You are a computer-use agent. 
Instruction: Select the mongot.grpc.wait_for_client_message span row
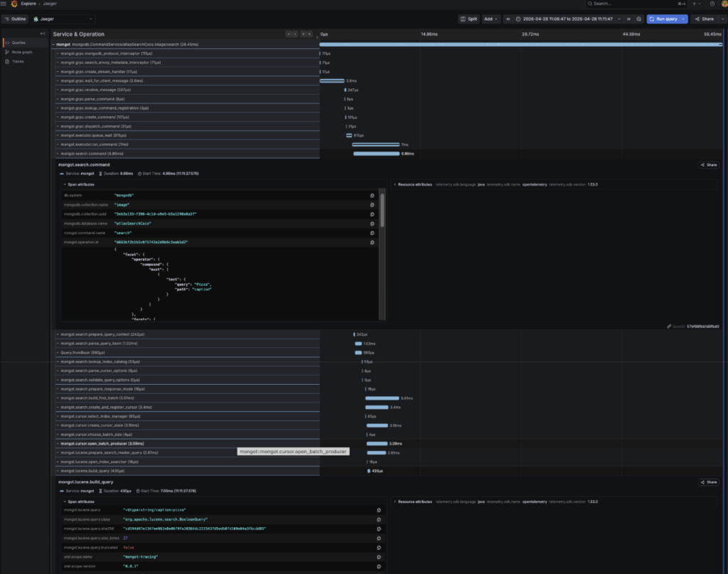click(x=188, y=81)
